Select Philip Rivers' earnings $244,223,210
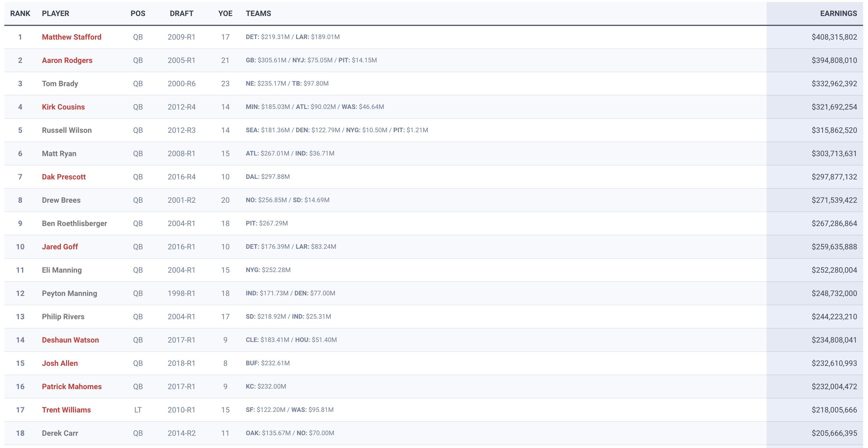 (834, 317)
